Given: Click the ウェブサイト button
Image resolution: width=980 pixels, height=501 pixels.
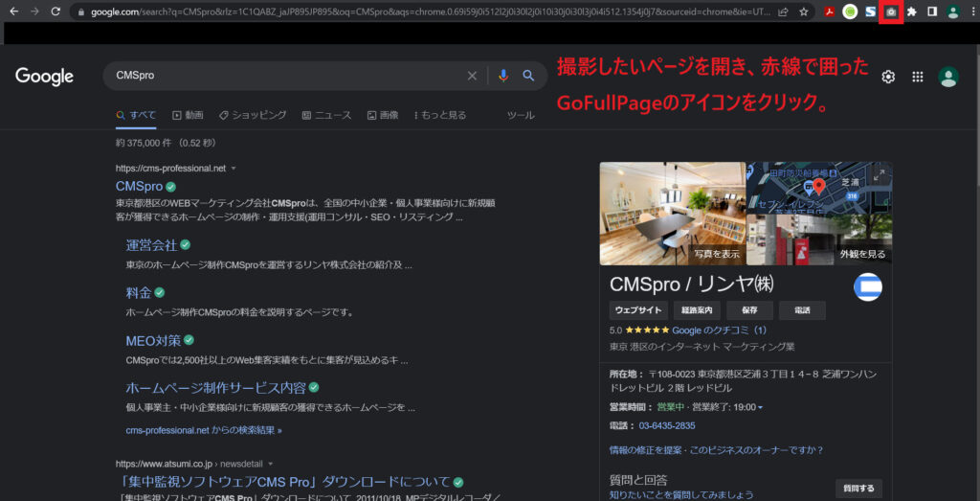Looking at the screenshot, I should coord(638,310).
